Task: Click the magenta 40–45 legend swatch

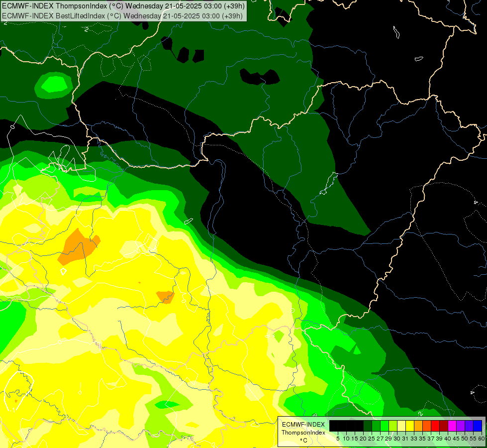Action: pyautogui.click(x=452, y=426)
